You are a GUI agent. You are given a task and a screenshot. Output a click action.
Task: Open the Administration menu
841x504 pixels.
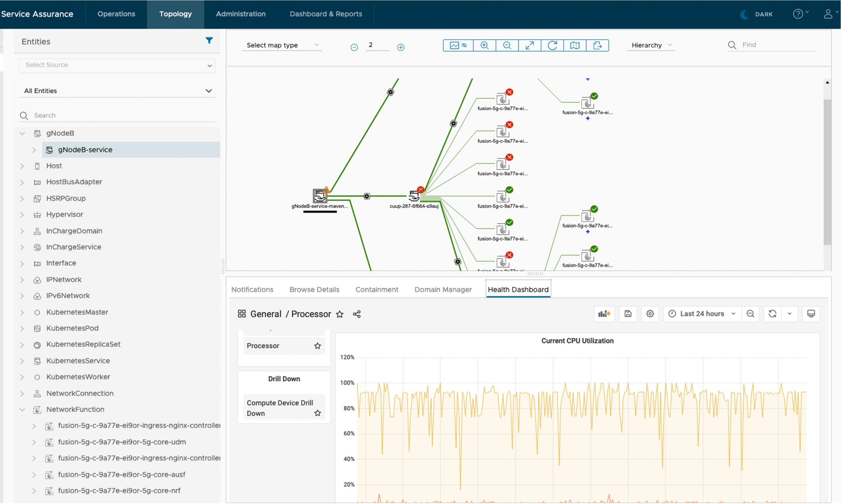tap(240, 14)
